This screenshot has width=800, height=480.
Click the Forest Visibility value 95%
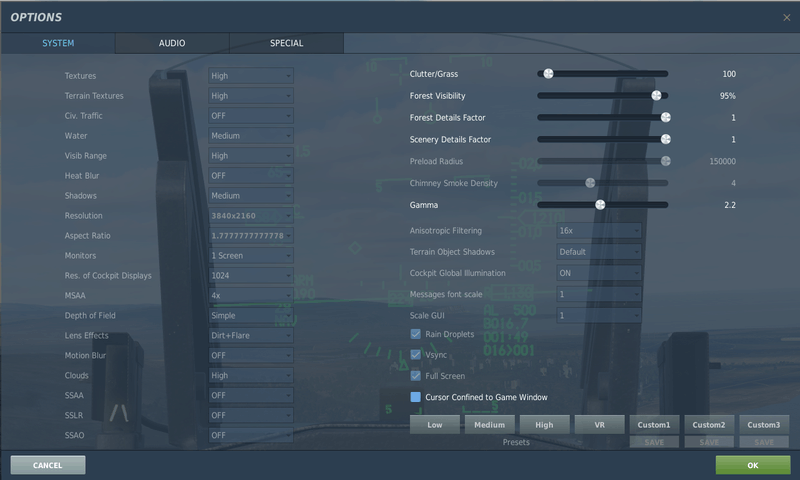[728, 96]
